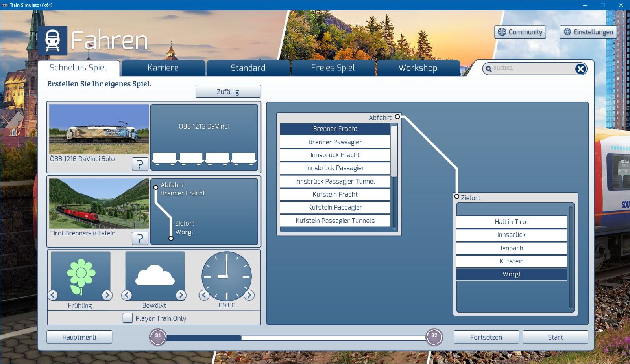
Task: Select the ÖBB 1216 DaVinci Solo thumbnail
Action: point(99,129)
